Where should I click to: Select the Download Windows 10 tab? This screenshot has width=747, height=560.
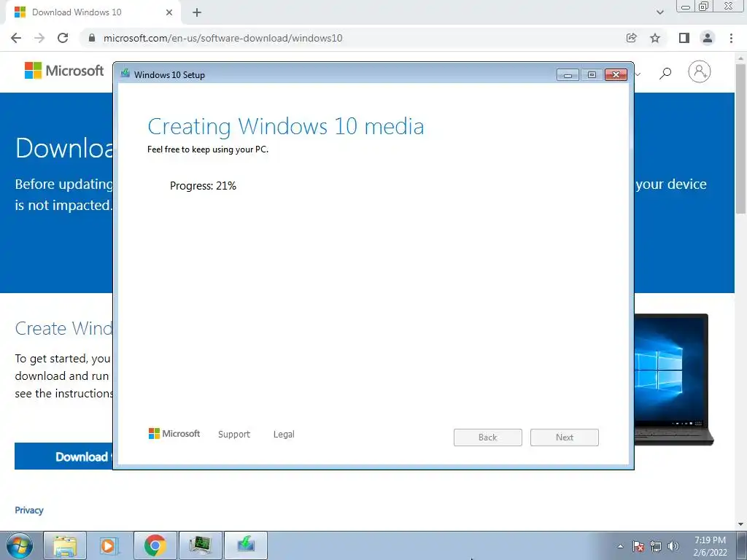pos(93,12)
